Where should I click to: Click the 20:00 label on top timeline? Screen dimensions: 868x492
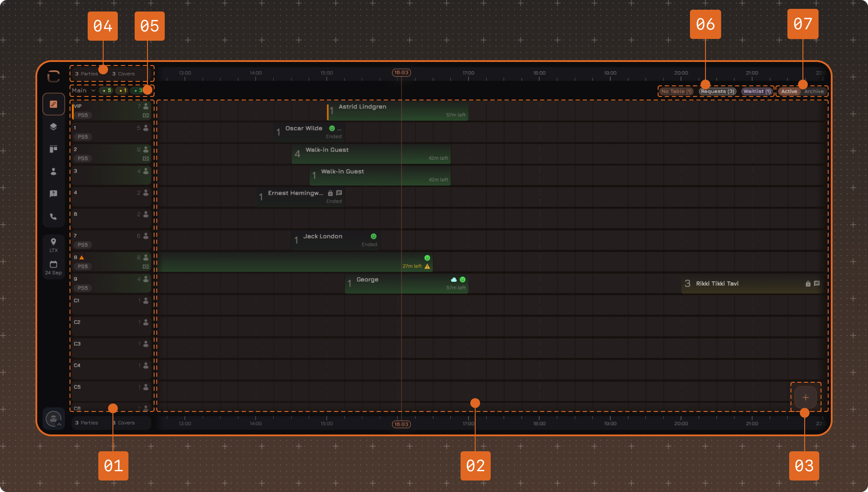pyautogui.click(x=681, y=73)
